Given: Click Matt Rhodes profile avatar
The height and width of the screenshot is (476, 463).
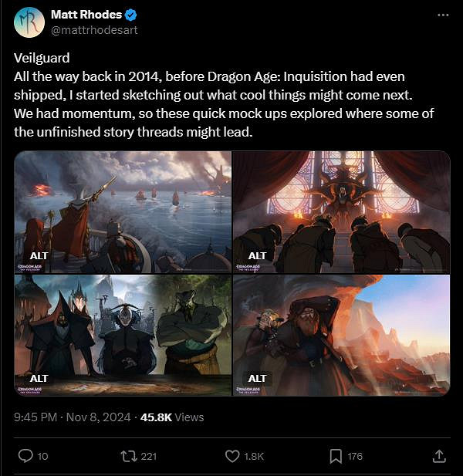Looking at the screenshot, I should pos(29,22).
